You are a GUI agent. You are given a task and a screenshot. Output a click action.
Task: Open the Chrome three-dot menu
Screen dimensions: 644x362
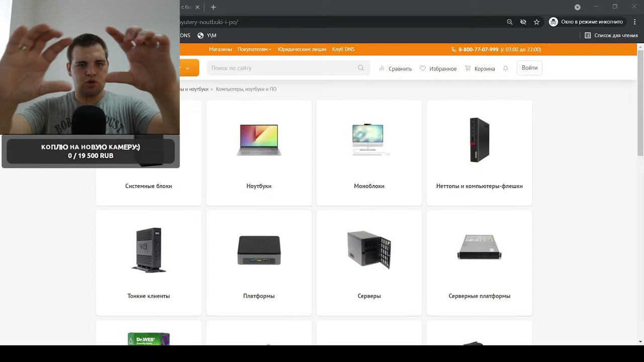click(635, 22)
